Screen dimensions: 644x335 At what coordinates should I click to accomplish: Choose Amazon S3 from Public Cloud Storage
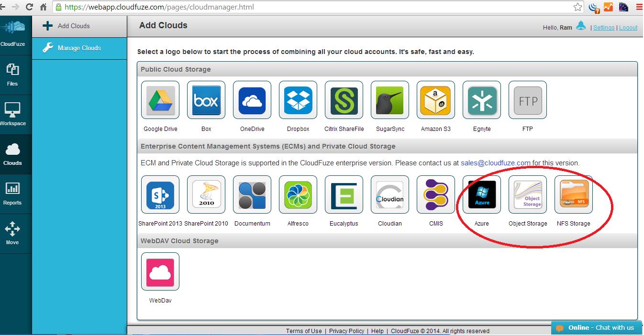[x=435, y=100]
